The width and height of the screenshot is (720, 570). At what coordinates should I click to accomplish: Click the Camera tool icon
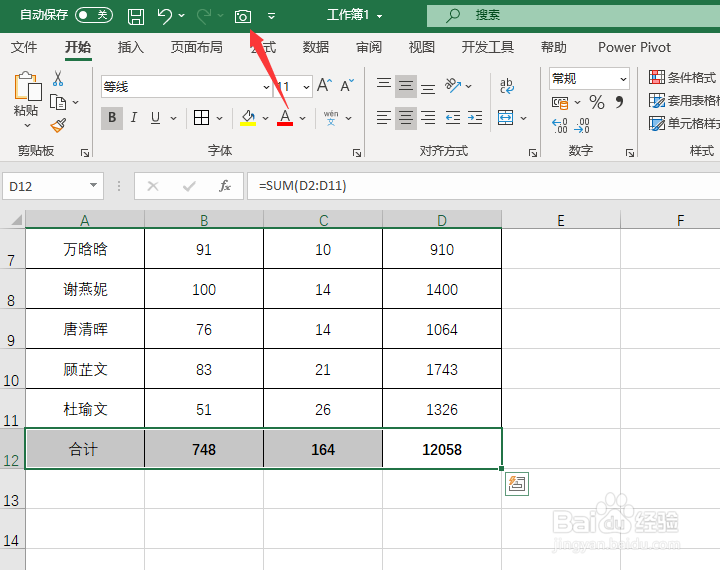click(242, 17)
